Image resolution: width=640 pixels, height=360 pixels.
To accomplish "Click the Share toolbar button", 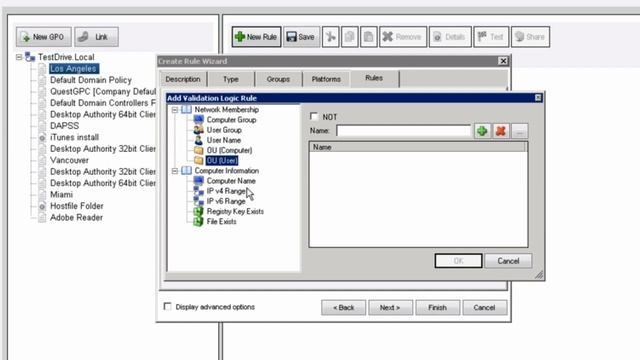I will [x=530, y=37].
